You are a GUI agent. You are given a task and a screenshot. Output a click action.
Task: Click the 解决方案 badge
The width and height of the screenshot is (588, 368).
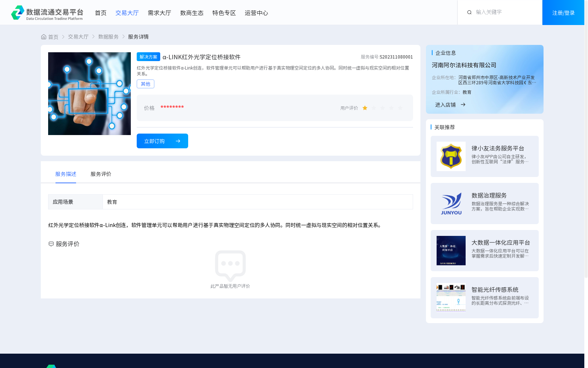pyautogui.click(x=148, y=57)
